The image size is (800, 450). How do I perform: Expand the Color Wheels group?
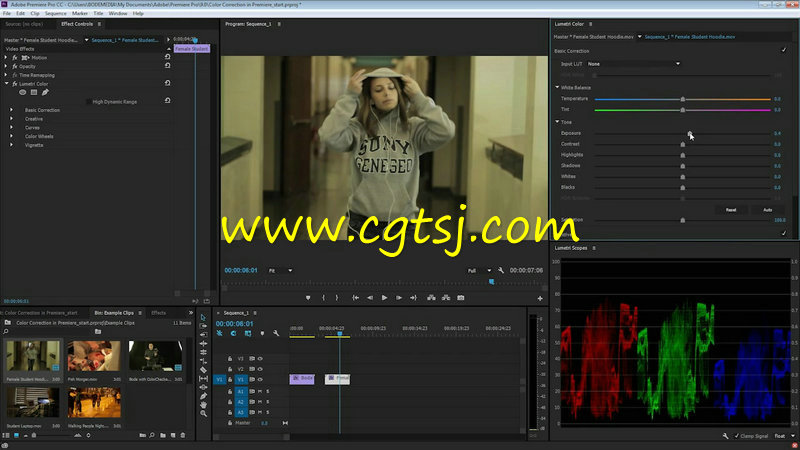pyautogui.click(x=11, y=136)
